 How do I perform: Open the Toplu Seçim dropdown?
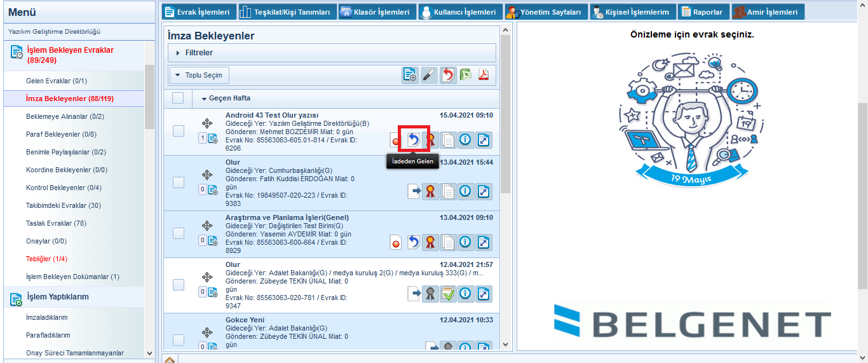(199, 75)
